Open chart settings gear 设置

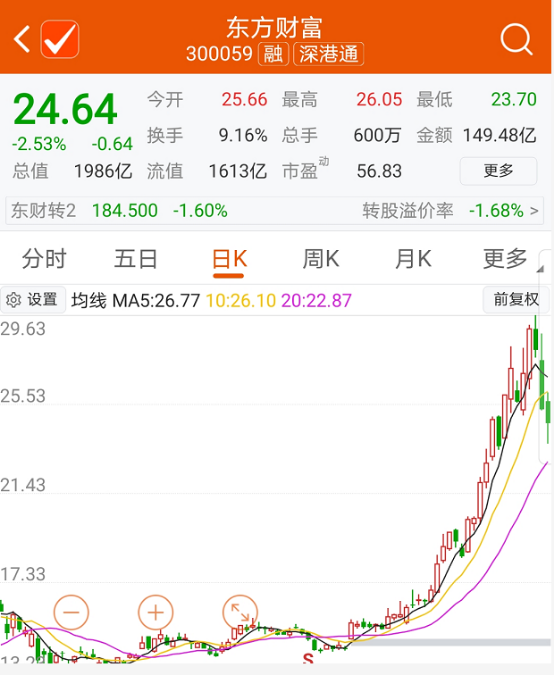33,300
